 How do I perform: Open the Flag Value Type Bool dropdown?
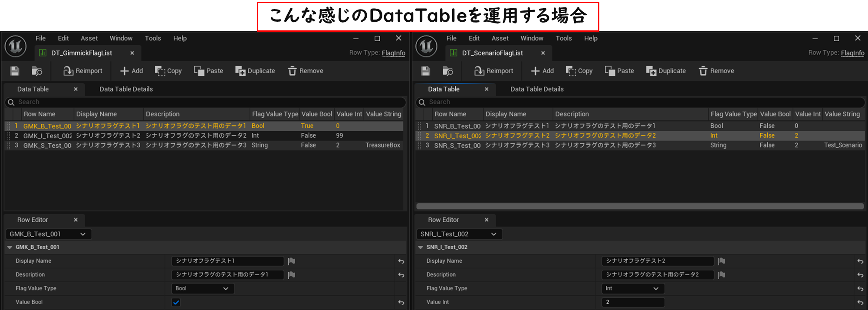(x=202, y=288)
